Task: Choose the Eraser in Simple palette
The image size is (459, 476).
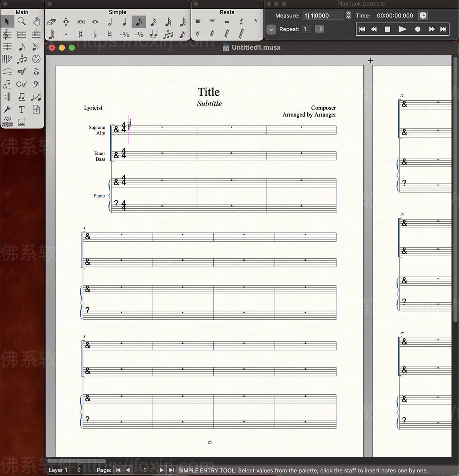Action: (51, 22)
